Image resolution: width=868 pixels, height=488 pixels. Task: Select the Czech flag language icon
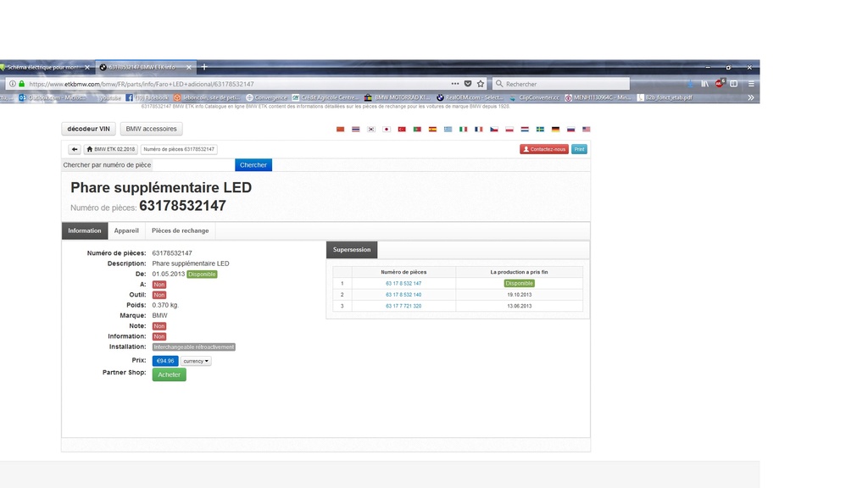[x=494, y=130]
